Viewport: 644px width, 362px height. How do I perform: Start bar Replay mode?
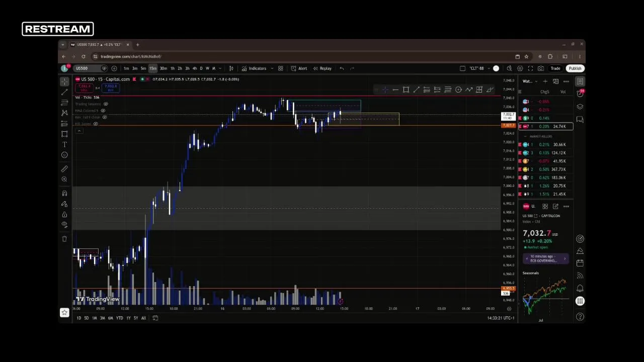(322, 68)
